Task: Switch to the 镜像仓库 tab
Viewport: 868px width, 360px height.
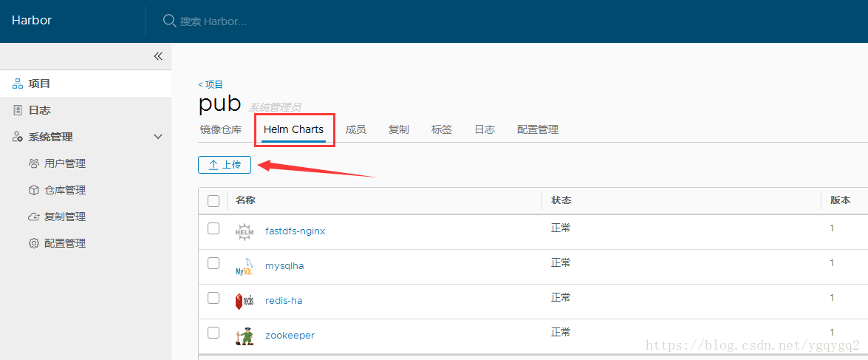Action: [x=221, y=129]
